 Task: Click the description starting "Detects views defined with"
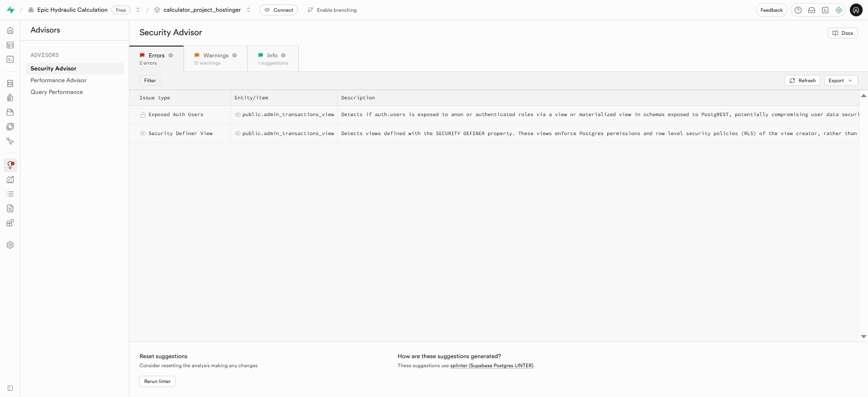point(599,134)
